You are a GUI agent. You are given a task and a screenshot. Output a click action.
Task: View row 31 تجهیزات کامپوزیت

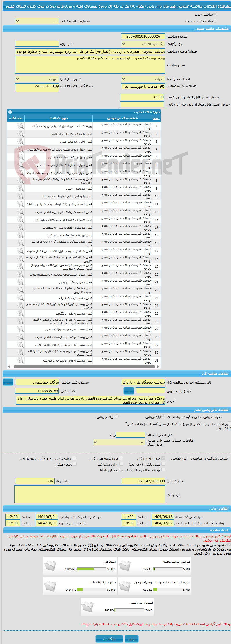click(20, 360)
